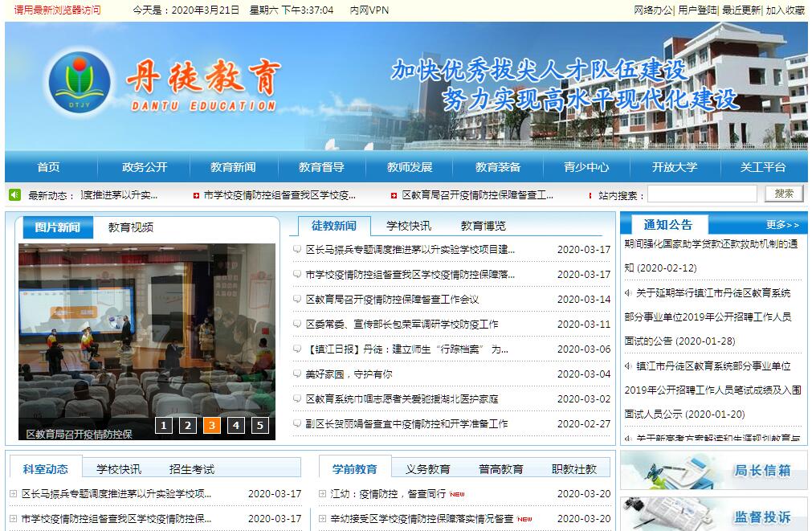Jump to slide 5 of the news carousel

pyautogui.click(x=259, y=426)
